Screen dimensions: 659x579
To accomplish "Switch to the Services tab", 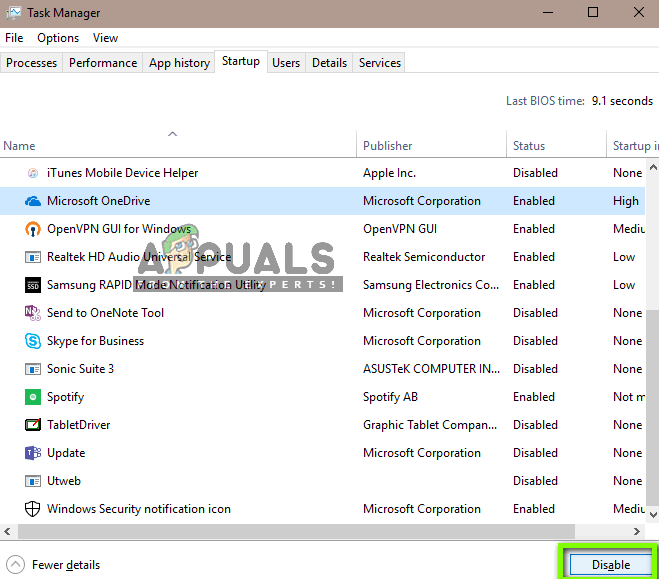I will (380, 63).
